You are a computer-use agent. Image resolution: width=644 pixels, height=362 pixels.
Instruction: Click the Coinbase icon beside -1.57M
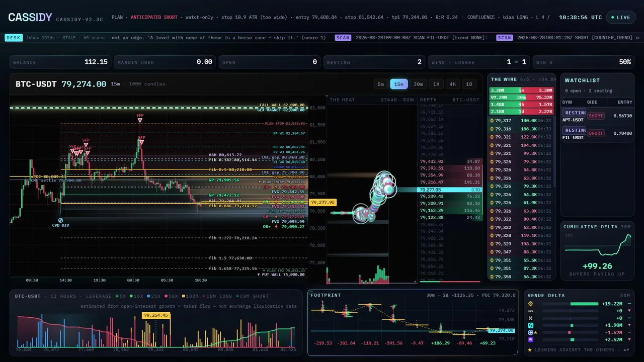(x=530, y=332)
